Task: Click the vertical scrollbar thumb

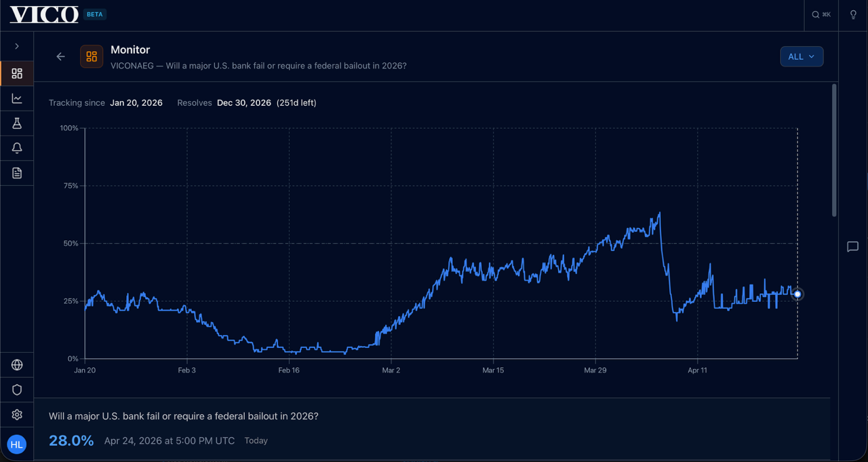Action: (834, 151)
